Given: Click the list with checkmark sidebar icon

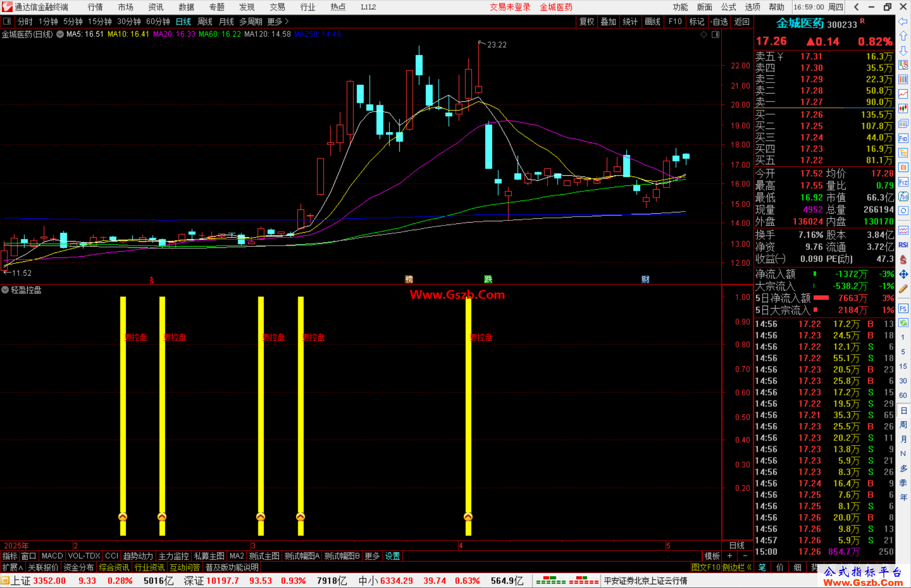Looking at the screenshot, I should pos(903,65).
